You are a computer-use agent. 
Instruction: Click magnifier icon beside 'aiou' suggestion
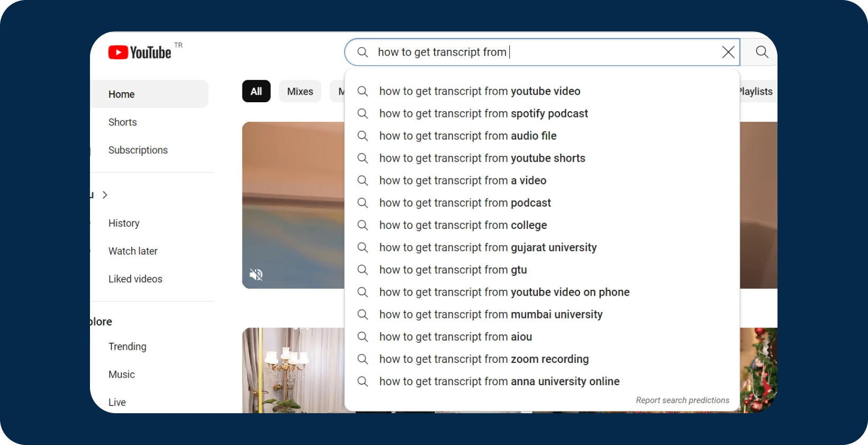click(x=363, y=336)
